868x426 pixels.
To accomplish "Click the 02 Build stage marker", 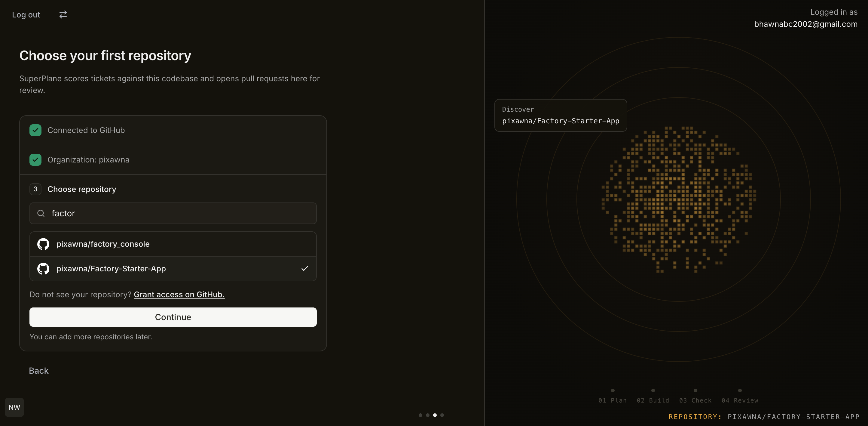I will (653, 396).
